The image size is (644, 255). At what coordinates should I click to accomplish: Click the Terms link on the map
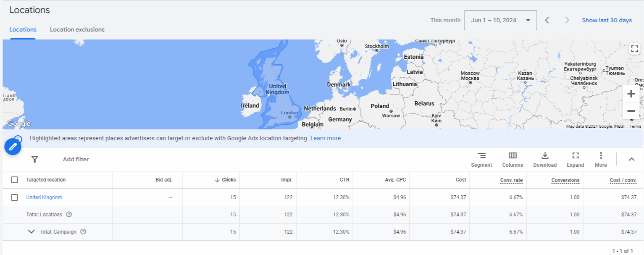coord(635,126)
